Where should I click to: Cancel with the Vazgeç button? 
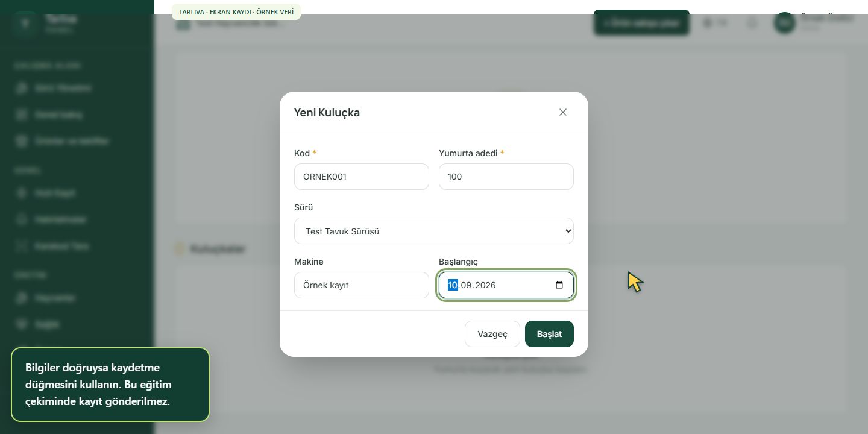[x=492, y=334]
